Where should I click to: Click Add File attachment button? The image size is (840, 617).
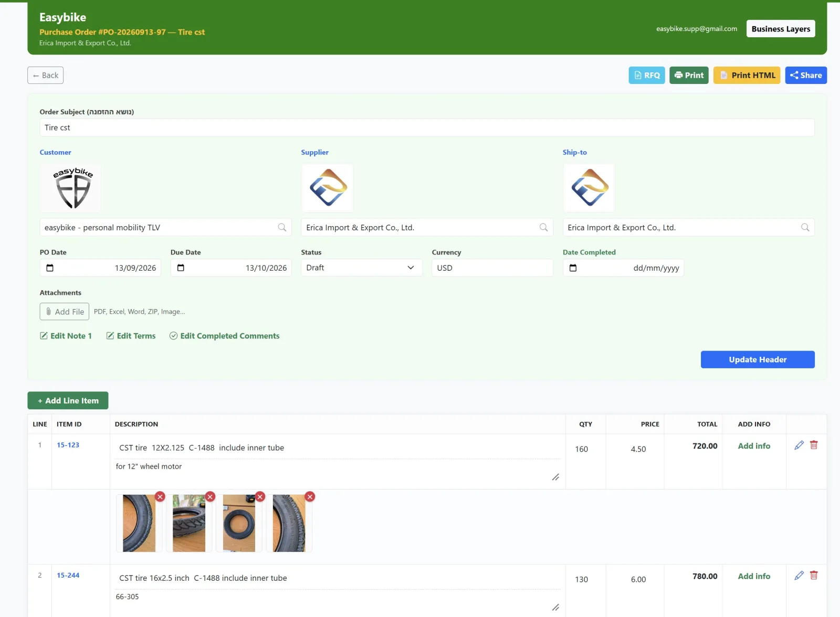(65, 312)
